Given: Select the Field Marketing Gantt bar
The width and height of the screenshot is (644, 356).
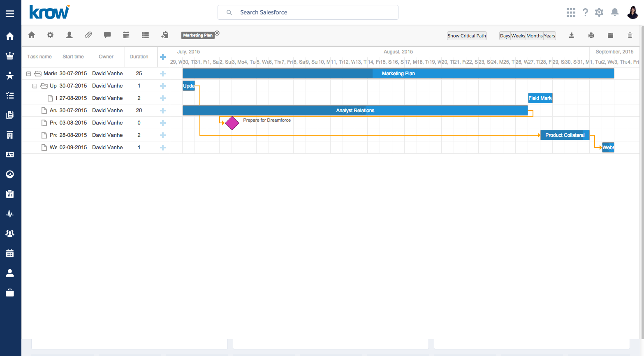Looking at the screenshot, I should pyautogui.click(x=540, y=98).
